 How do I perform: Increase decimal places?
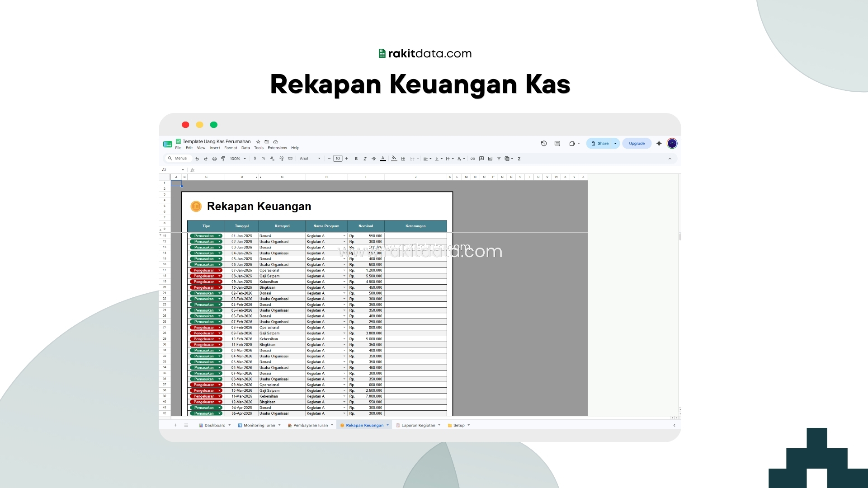coord(281,159)
